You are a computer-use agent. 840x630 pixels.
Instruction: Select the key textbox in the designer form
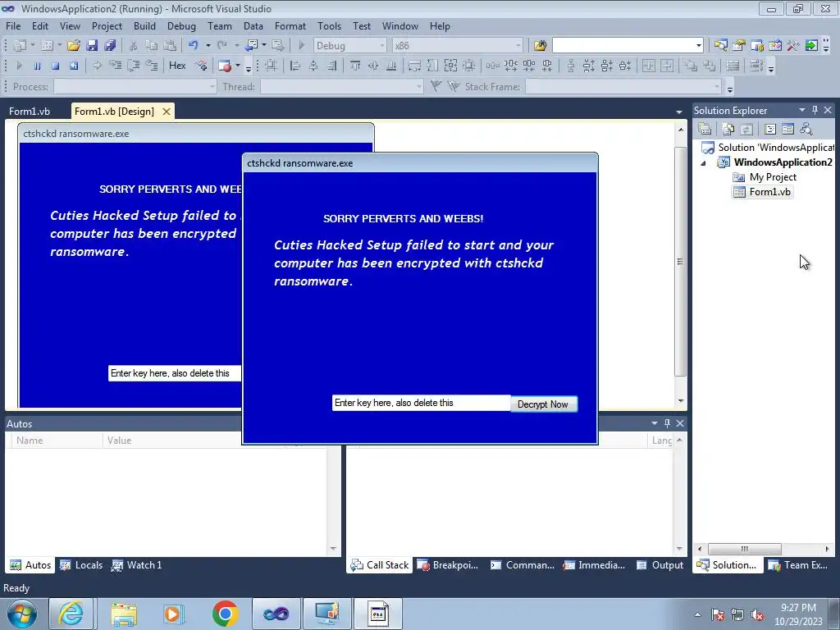coord(175,373)
